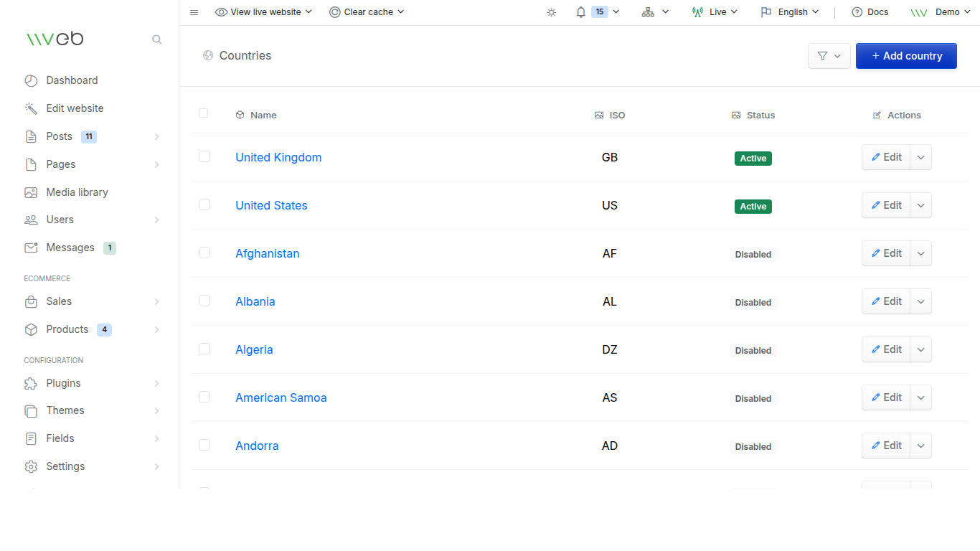980x551 pixels.
Task: Select the Afghanistan row checkbox
Action: pyautogui.click(x=204, y=253)
